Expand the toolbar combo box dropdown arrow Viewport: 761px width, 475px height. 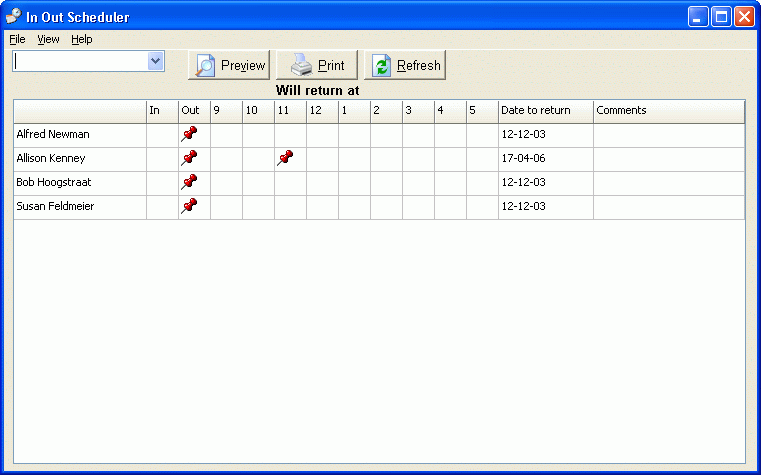tap(155, 61)
